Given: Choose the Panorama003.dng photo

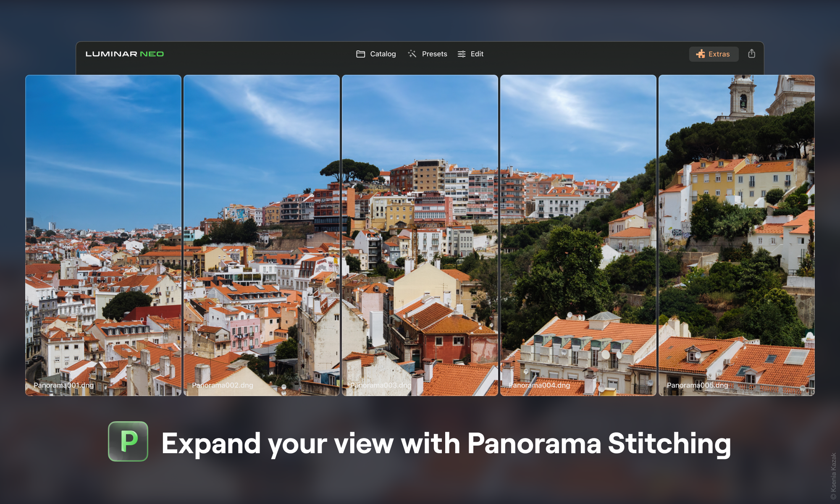Looking at the screenshot, I should click(420, 235).
